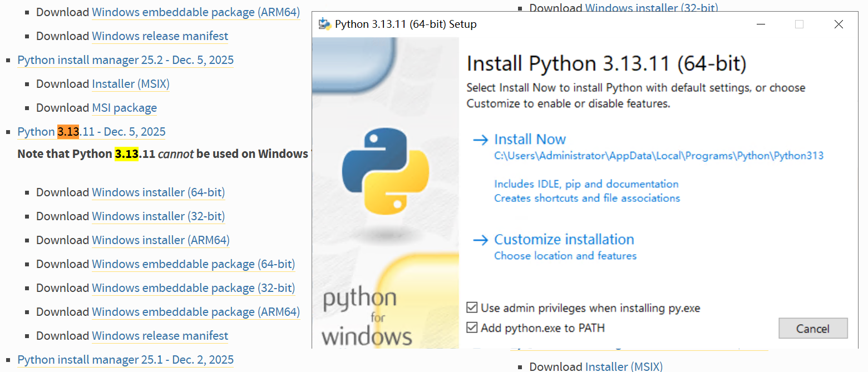Open Python install manager 25.1 release link
This screenshot has height=372, width=868.
pos(126,360)
